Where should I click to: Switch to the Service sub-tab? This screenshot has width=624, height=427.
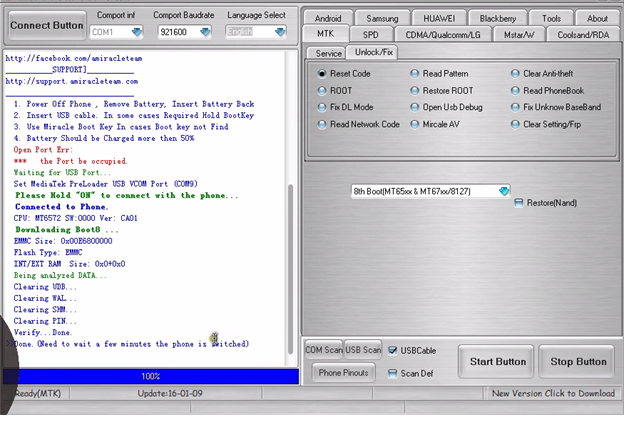click(x=325, y=52)
